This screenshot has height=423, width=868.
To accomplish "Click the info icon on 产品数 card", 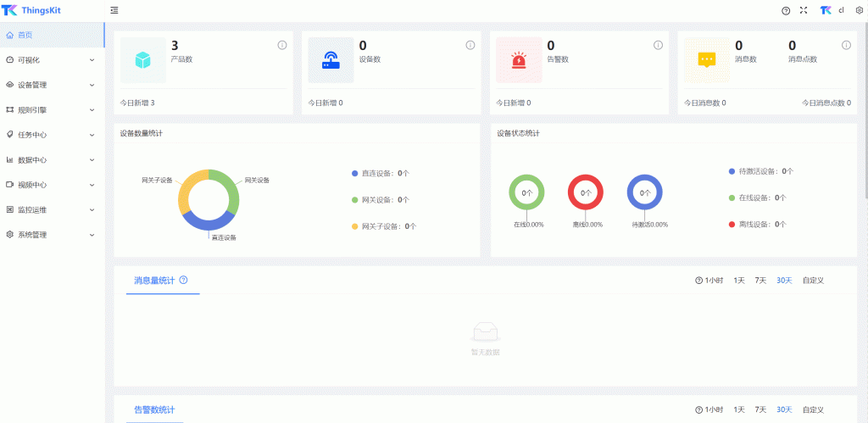I will 281,46.
